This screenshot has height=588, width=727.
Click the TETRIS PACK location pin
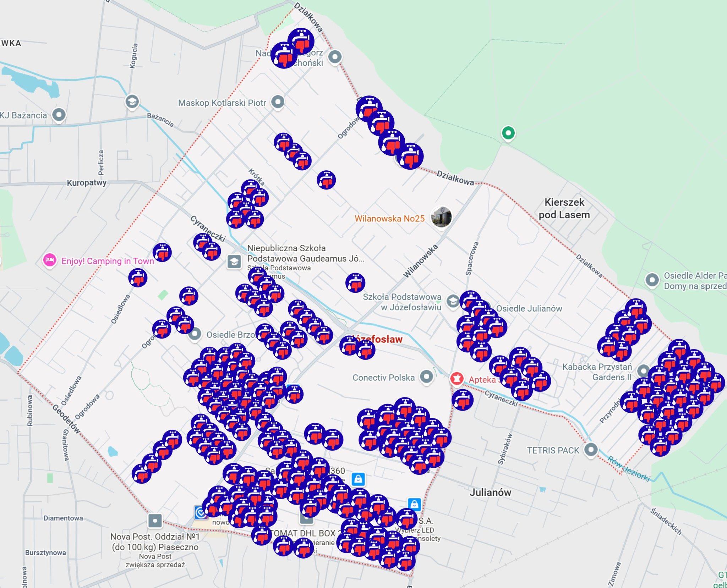(591, 449)
